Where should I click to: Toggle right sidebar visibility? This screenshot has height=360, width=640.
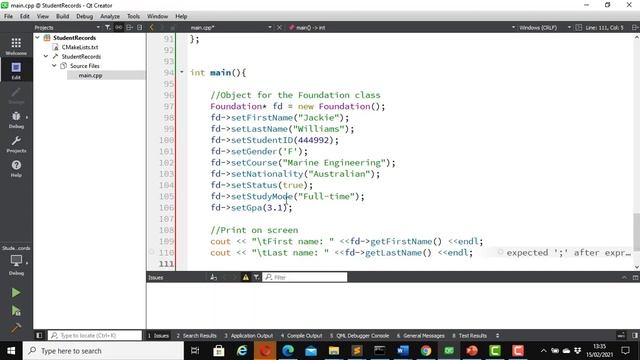click(635, 336)
